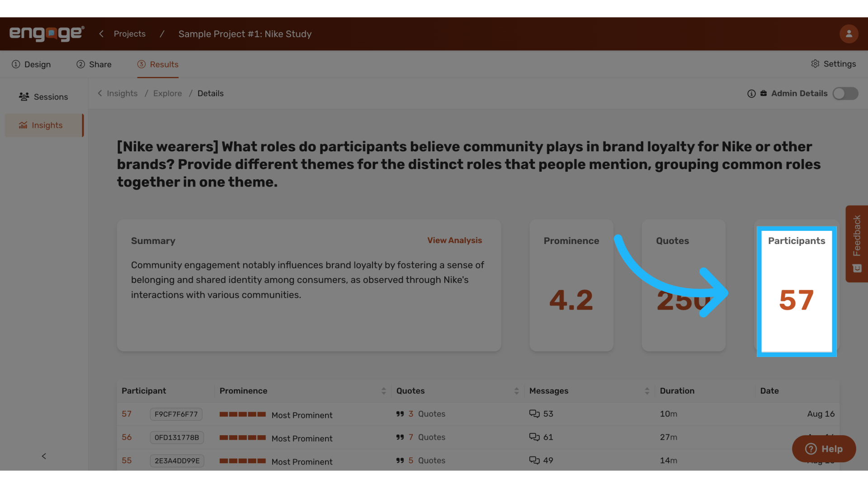Click the Duration column header
Screen dimensions: 868x488
[x=677, y=391]
